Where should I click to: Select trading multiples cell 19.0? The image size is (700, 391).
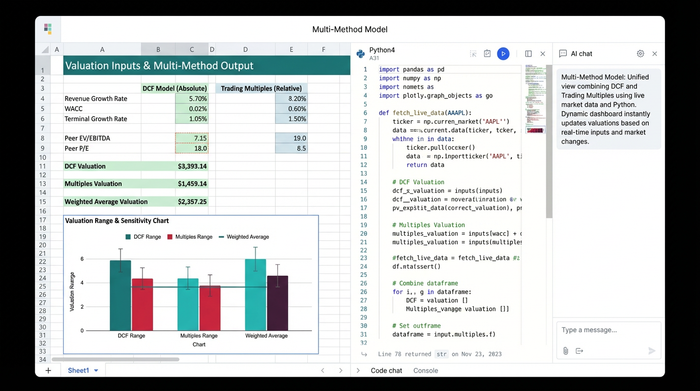tap(291, 138)
